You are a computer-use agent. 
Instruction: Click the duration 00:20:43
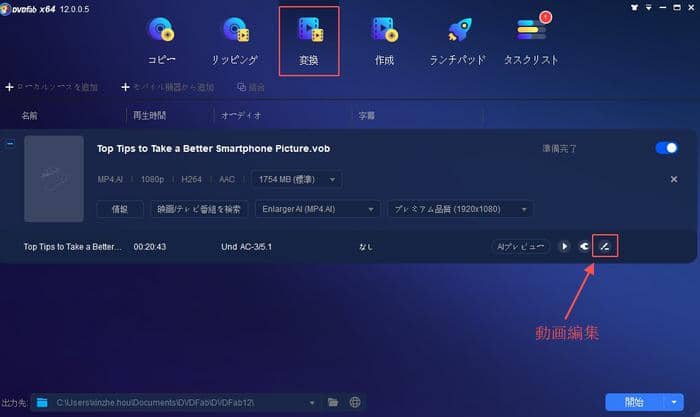(150, 246)
